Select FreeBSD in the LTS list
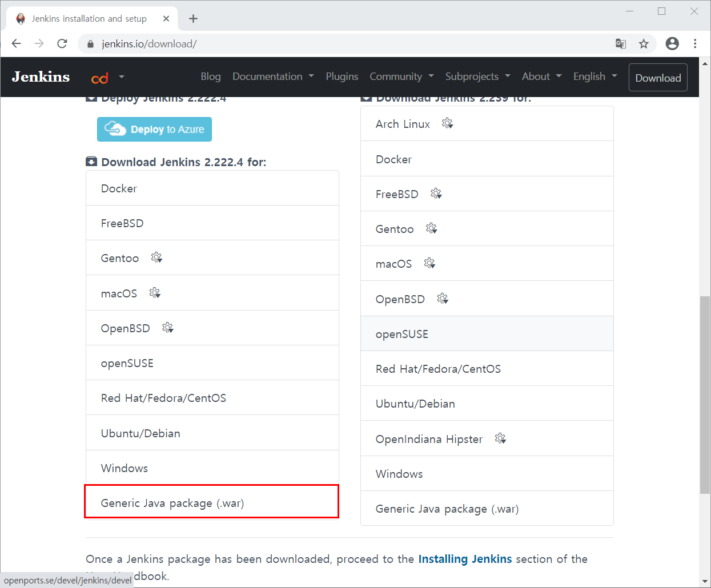Viewport: 711px width, 588px height. [212, 223]
